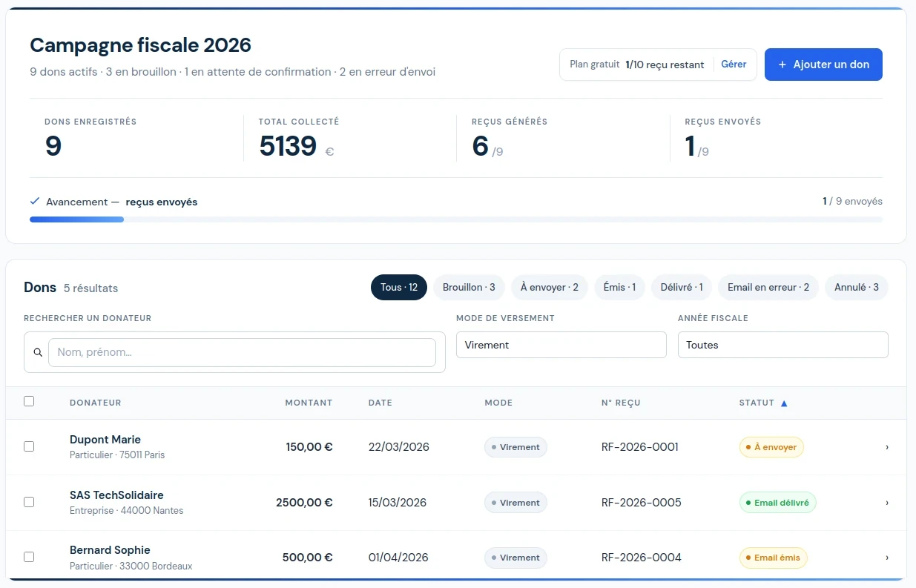Screen dimensions: 916x588
Task: Click receipt number RF-2026-0004
Action: click(642, 558)
